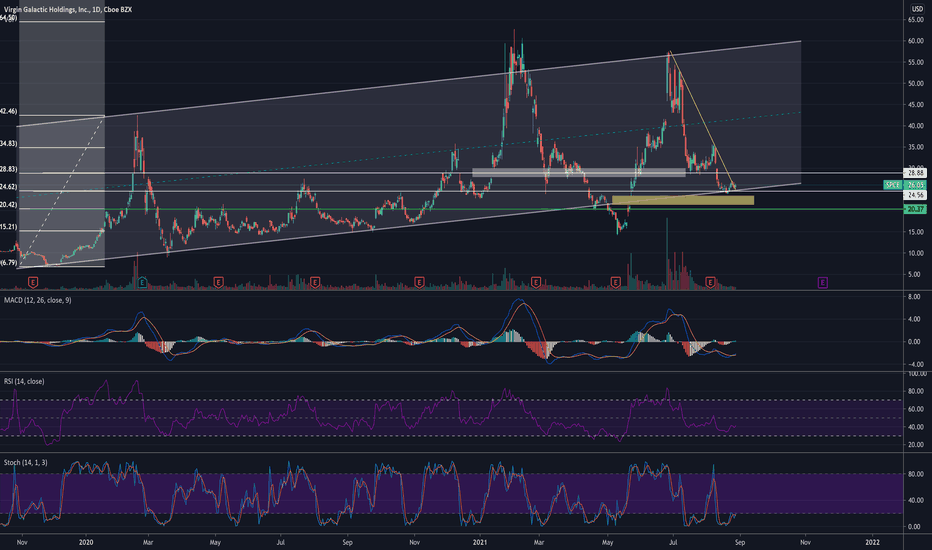Select the MACD (12, 26, close, 9) legend
Image resolution: width=932 pixels, height=550 pixels.
[x=37, y=300]
